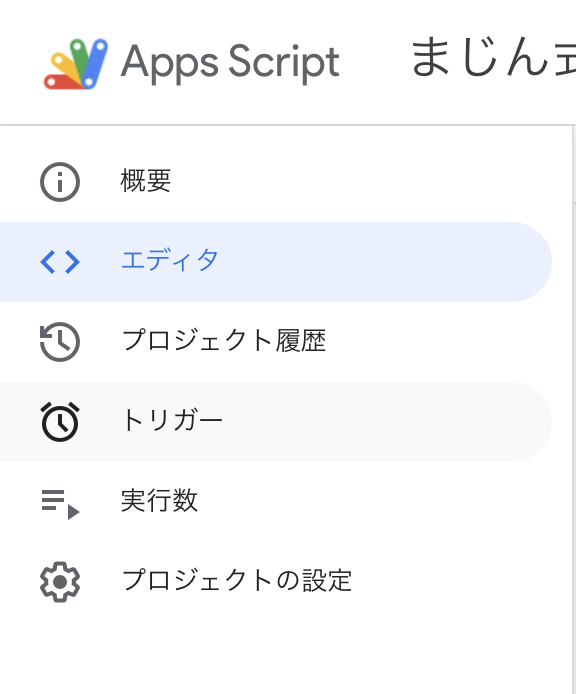Open プロジェクトの設定 from the sidebar
The height and width of the screenshot is (694, 576).
237,580
